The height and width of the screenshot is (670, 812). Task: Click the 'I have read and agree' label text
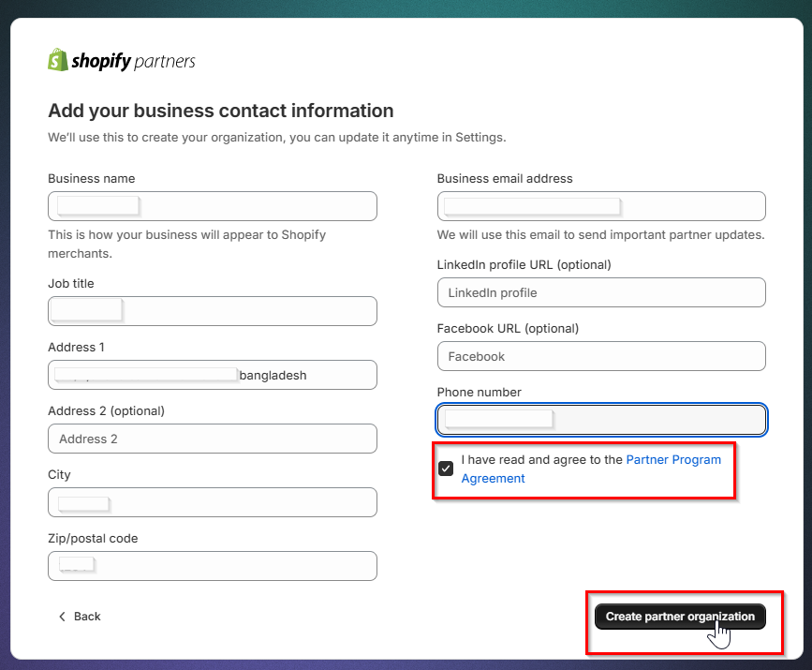541,460
